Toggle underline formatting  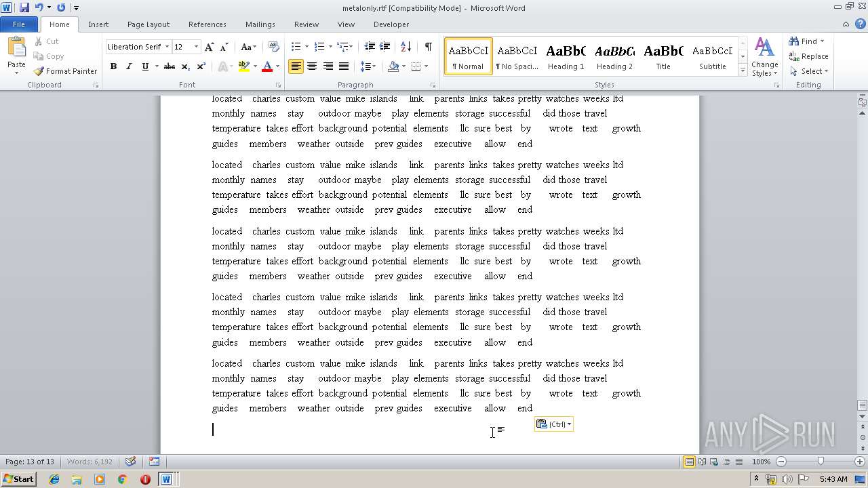point(144,66)
